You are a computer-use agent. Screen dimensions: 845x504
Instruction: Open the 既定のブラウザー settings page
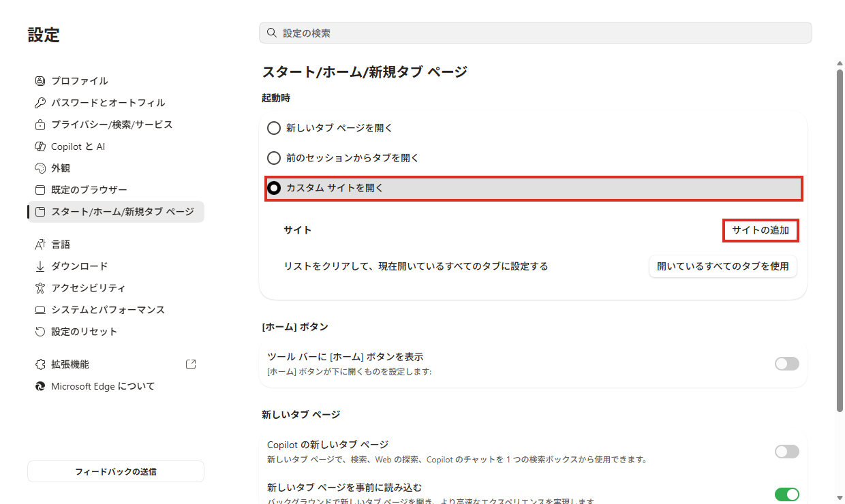point(116,190)
